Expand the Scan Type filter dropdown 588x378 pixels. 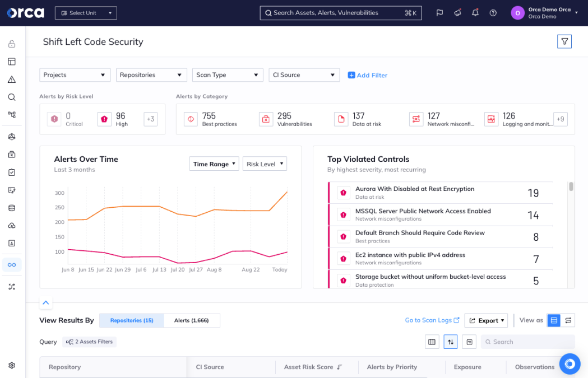228,74
